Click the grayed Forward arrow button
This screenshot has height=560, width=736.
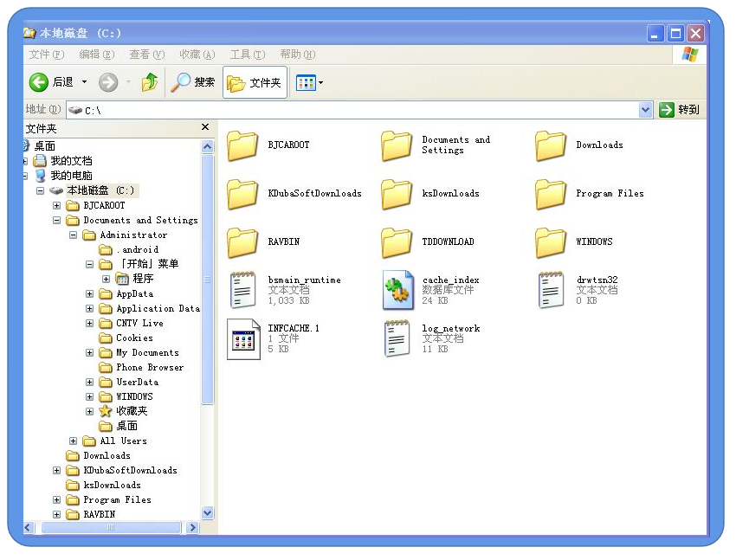(x=108, y=82)
